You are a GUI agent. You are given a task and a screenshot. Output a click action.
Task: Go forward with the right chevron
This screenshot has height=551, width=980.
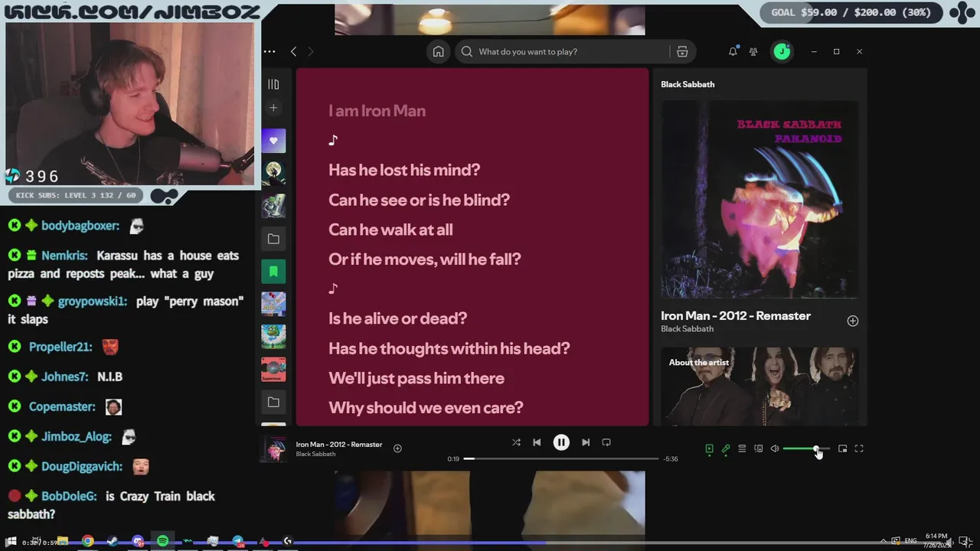[x=310, y=51]
